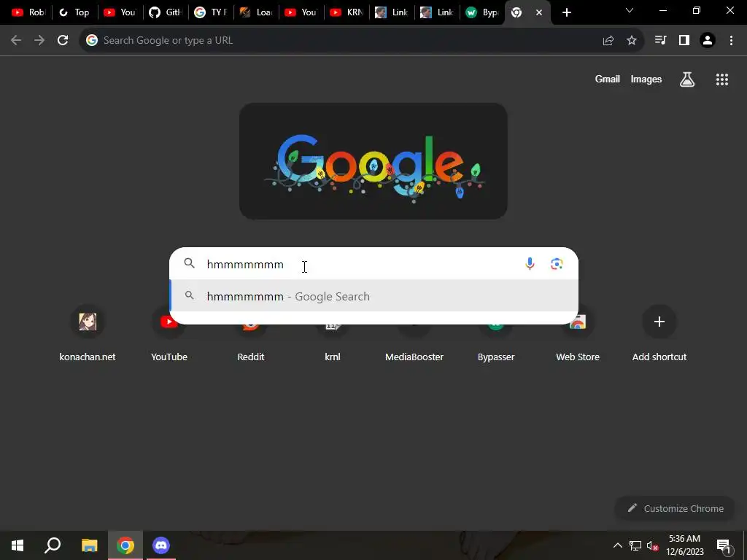Click the forward navigation arrow
Screen dimensions: 747x560
click(39, 41)
